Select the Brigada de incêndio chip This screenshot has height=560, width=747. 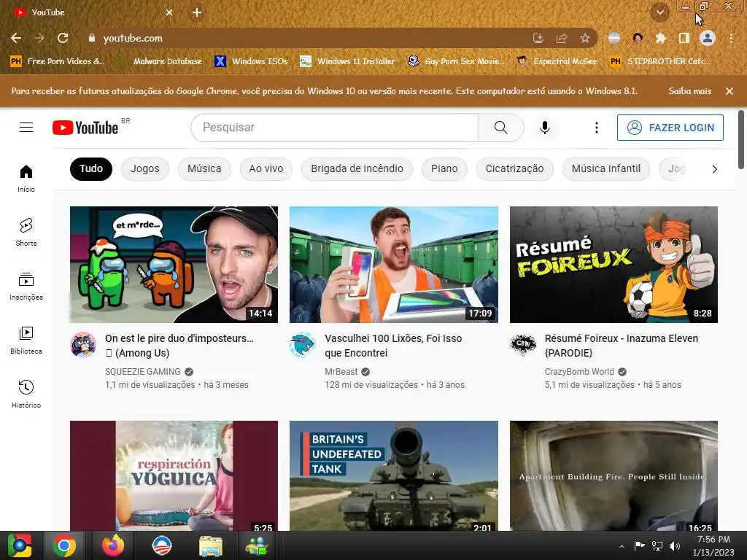[x=357, y=169]
